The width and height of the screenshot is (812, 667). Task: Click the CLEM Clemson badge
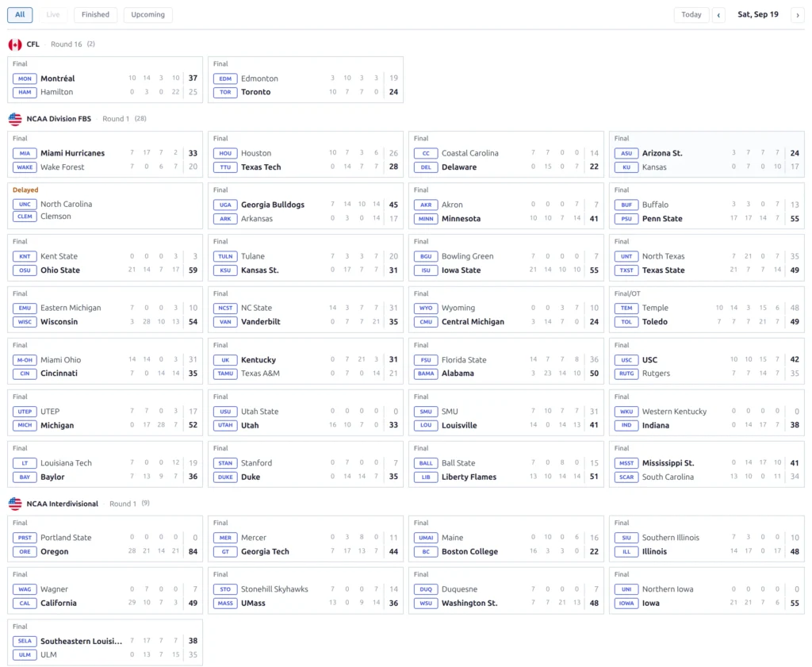(x=25, y=217)
